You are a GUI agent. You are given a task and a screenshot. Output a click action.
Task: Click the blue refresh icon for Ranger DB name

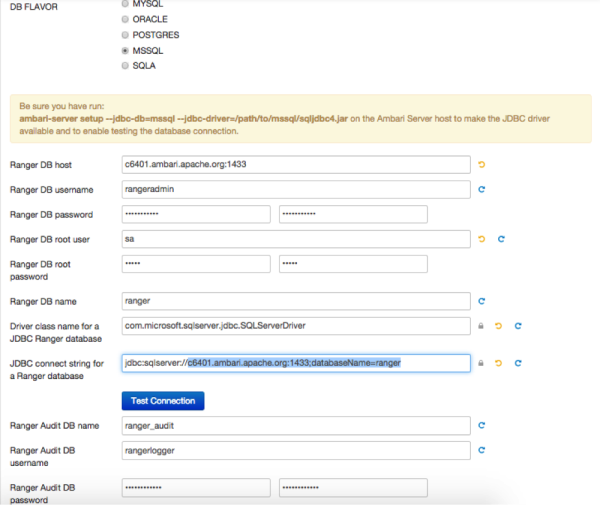(x=481, y=301)
